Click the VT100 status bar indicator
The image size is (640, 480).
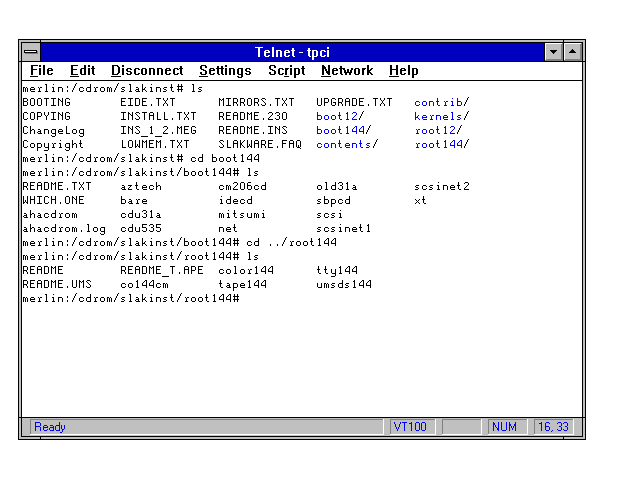pos(410,427)
